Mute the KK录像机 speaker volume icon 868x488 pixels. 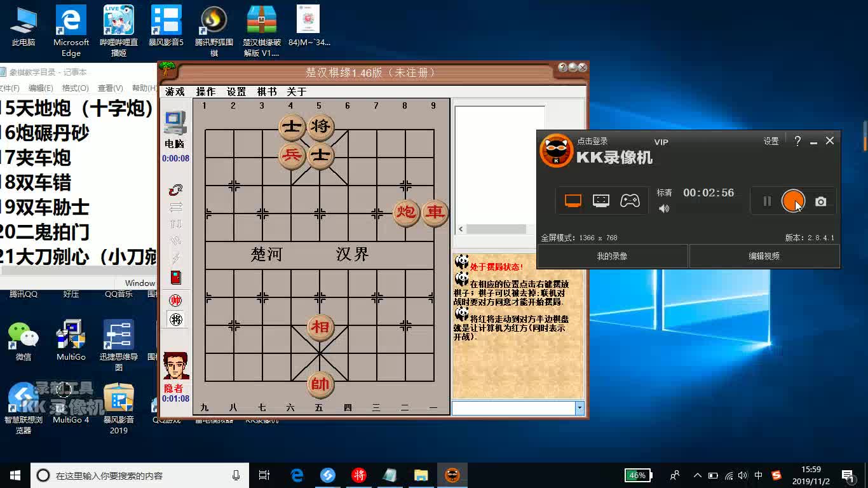point(664,208)
